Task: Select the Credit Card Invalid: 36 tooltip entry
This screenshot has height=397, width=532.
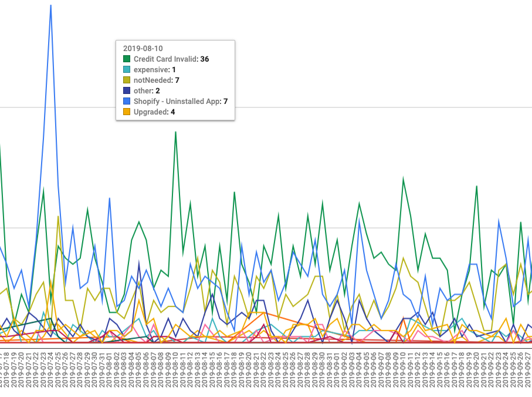Action: tap(171, 59)
